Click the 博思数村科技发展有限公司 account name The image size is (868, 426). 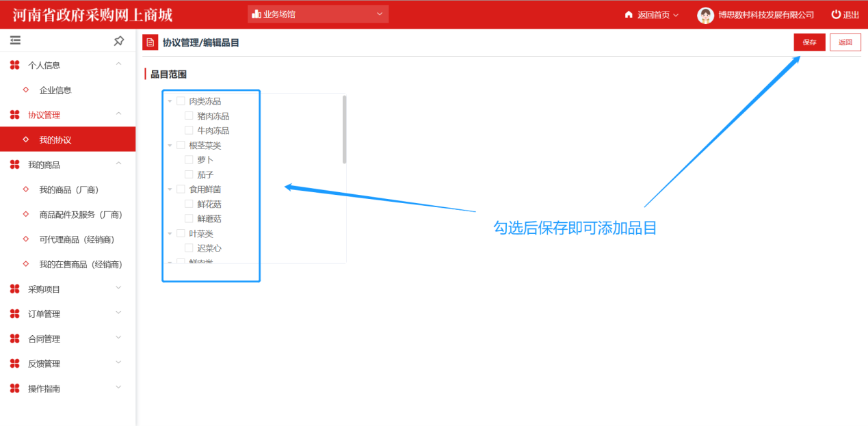[x=766, y=15]
